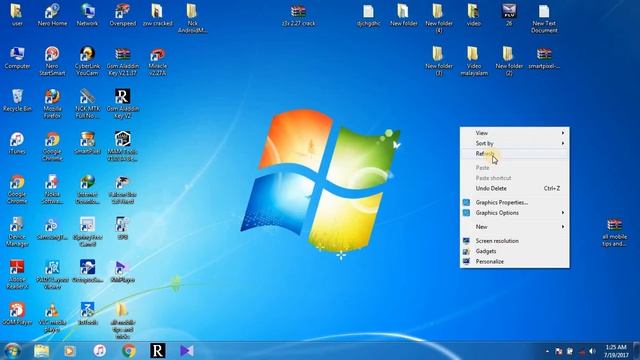Launch the PADS Layout Viewer shortcut
Viewport: 640px width, 360px height.
[x=52, y=274]
